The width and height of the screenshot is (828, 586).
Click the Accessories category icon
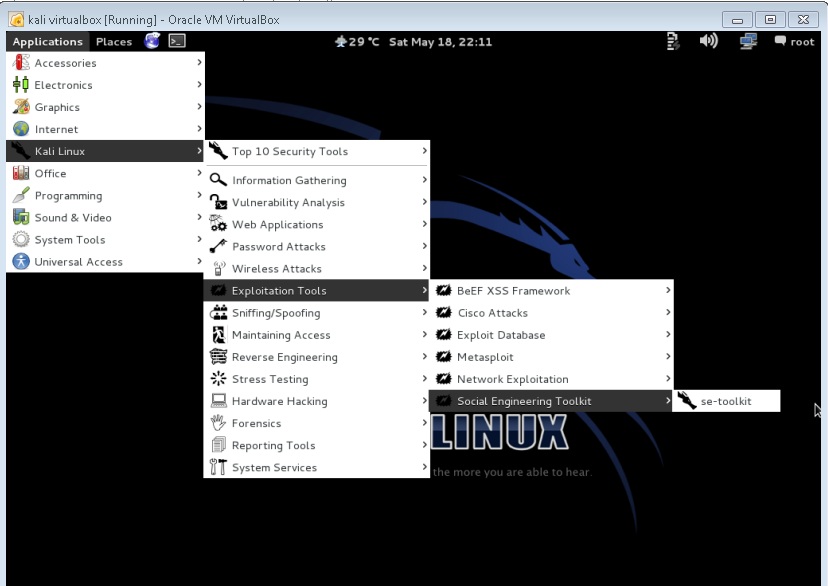point(21,62)
